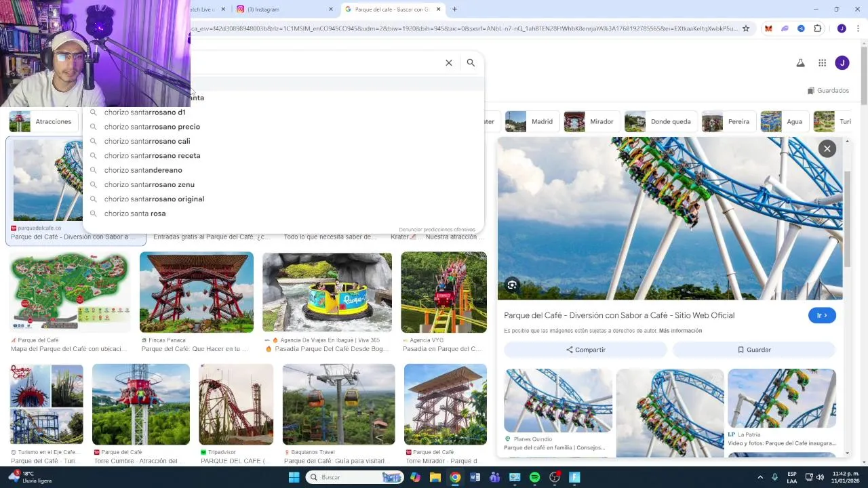Click the taskbar Buscar search box
Screen dimensions: 868x488
pos(354,477)
